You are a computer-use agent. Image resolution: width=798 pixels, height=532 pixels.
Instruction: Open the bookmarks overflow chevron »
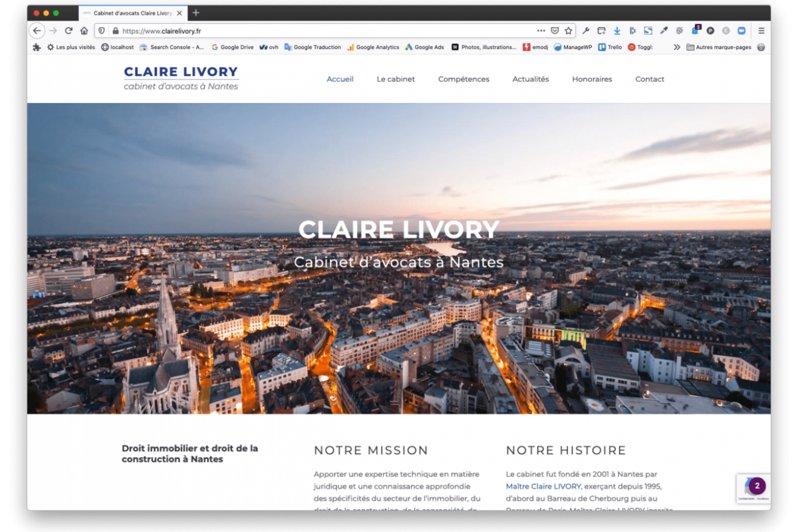(x=676, y=47)
